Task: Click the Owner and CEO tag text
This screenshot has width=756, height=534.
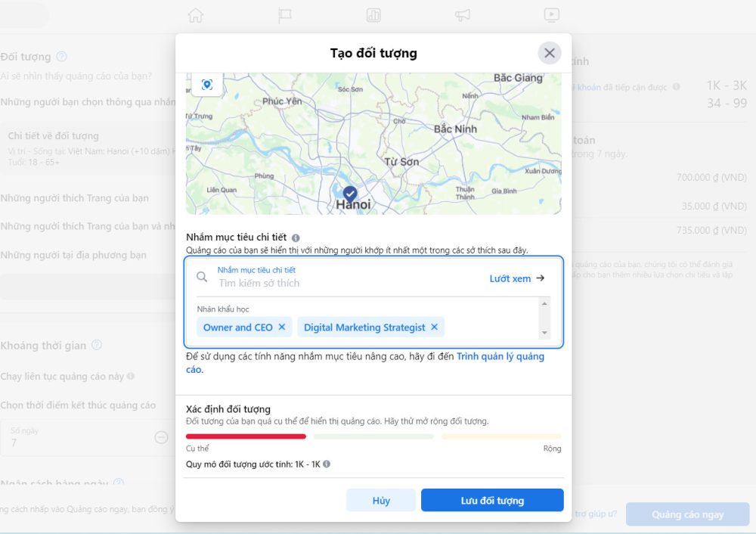Action: click(x=237, y=328)
